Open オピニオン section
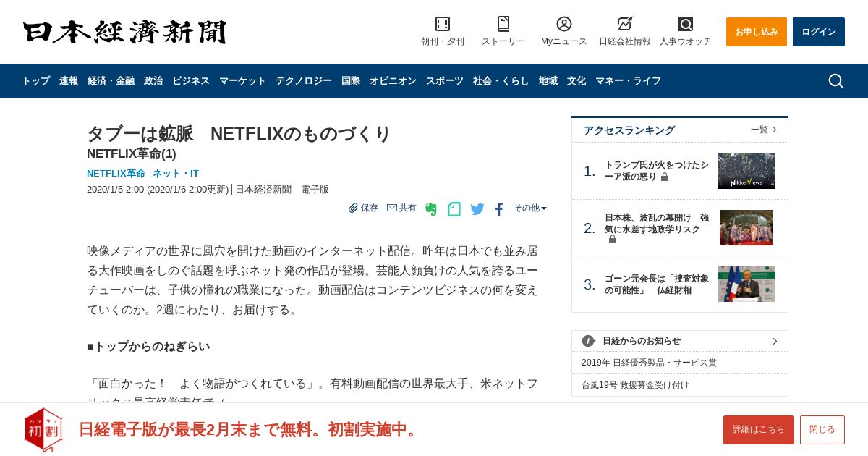 click(x=393, y=81)
